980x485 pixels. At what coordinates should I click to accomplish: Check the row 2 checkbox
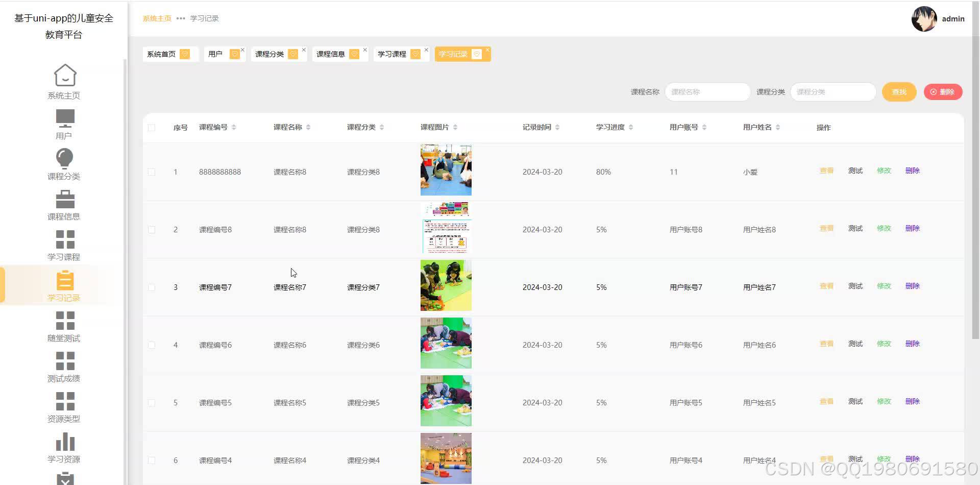point(152,230)
